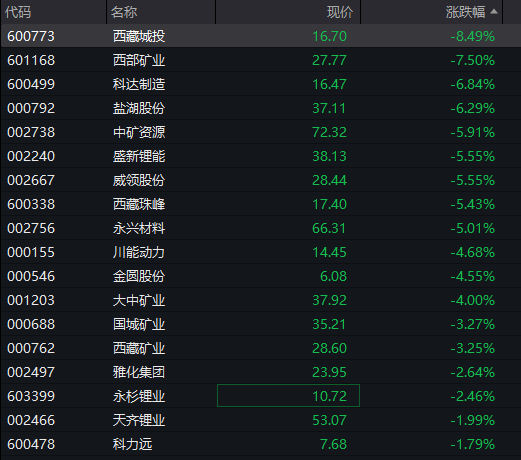Screen dimensions: 521x460
Task: Open 金圆股份 stock name
Action: [x=139, y=276]
